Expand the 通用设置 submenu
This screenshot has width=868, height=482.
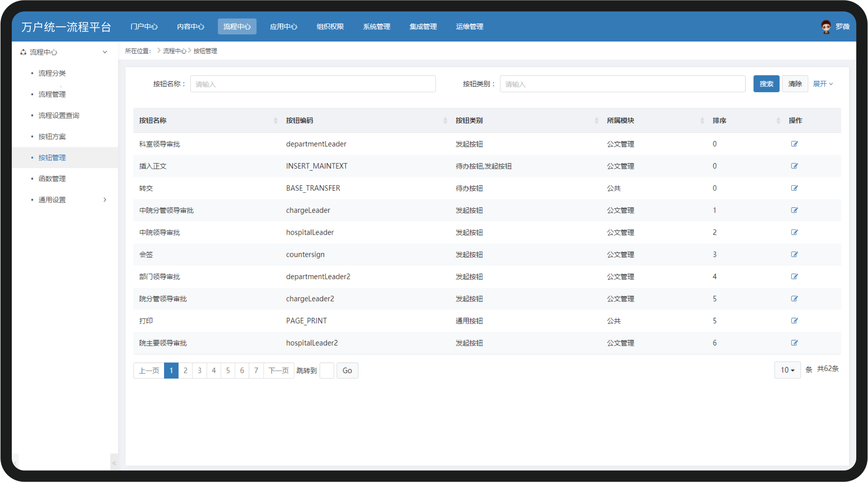click(105, 200)
